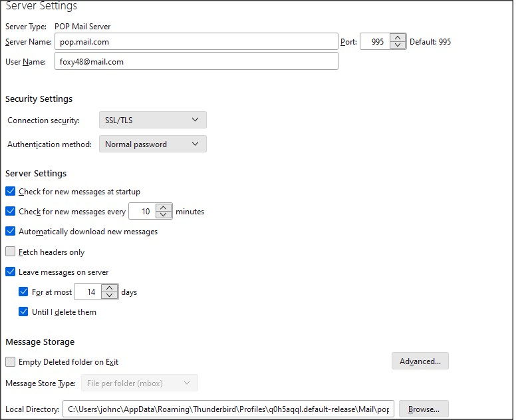
Task: Click the minutes interval value field
Action: pos(143,211)
